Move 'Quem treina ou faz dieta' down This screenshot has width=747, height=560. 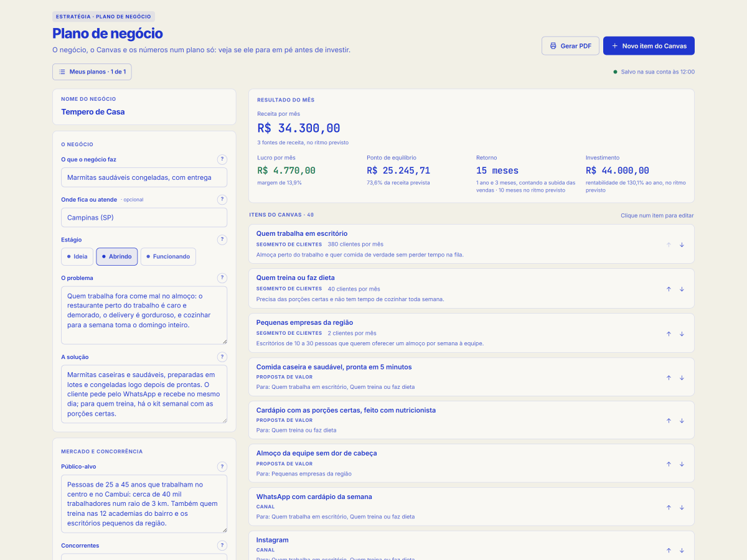coord(682,289)
